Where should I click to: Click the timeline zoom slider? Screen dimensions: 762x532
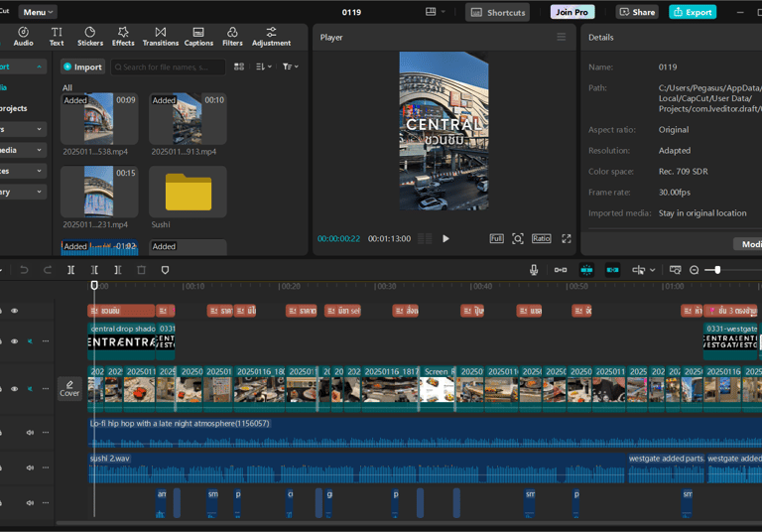coord(717,270)
